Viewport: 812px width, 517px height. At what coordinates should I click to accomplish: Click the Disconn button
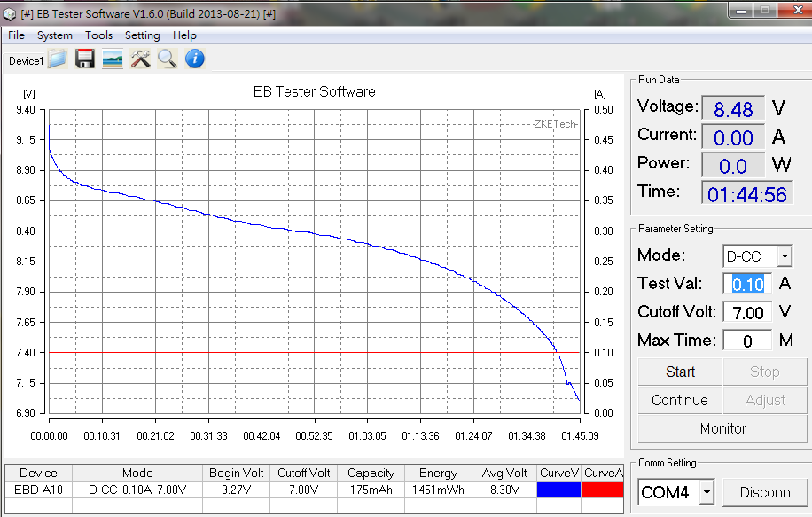pos(763,491)
